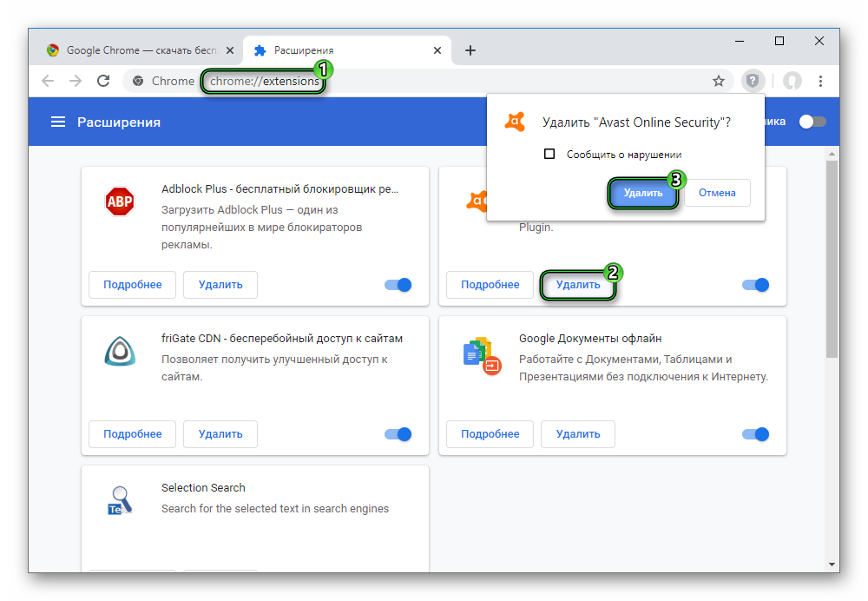
Task: Maximize the Chrome window
Action: coord(779,41)
